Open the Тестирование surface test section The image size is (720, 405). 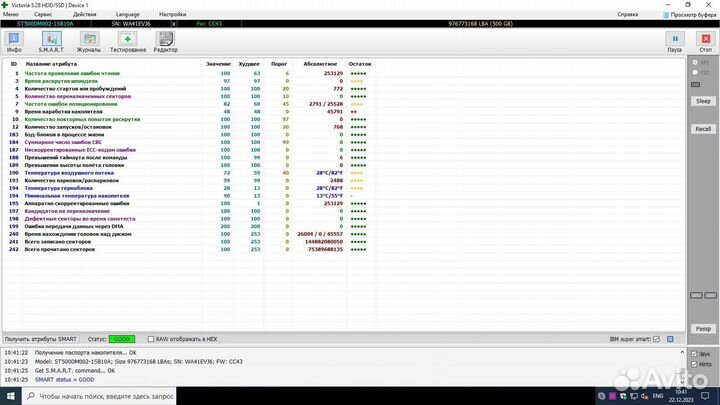pyautogui.click(x=128, y=42)
